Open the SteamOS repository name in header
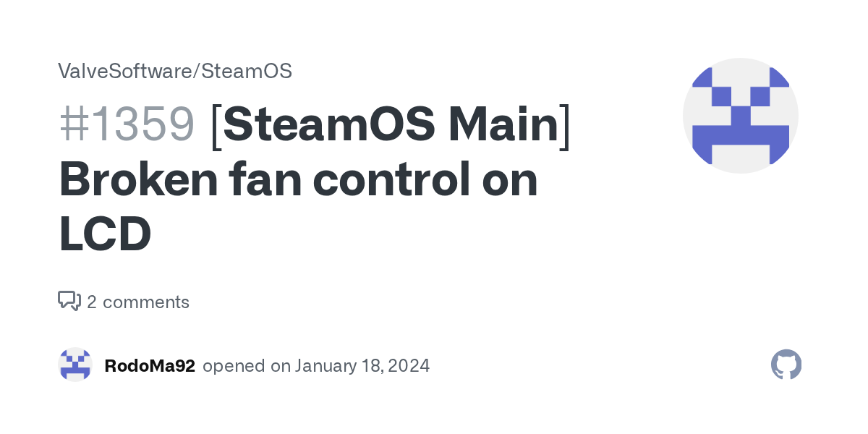The width and height of the screenshot is (868, 434). tap(247, 71)
